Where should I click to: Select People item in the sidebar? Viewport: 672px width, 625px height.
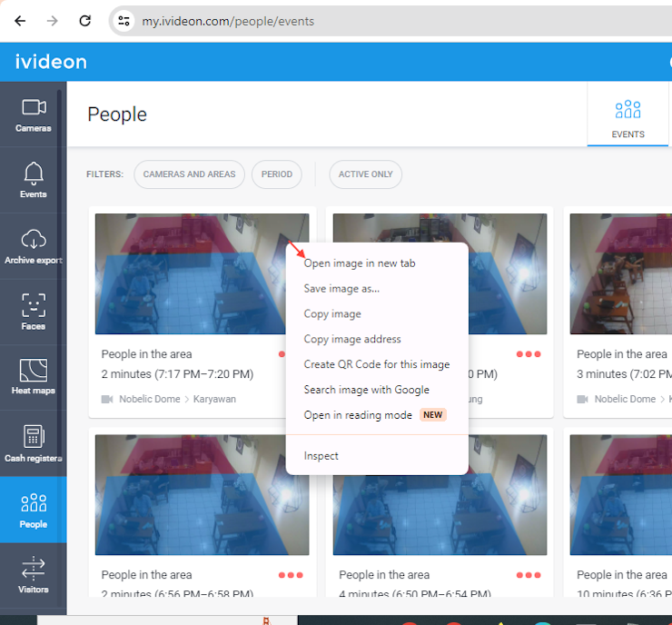[x=34, y=510]
